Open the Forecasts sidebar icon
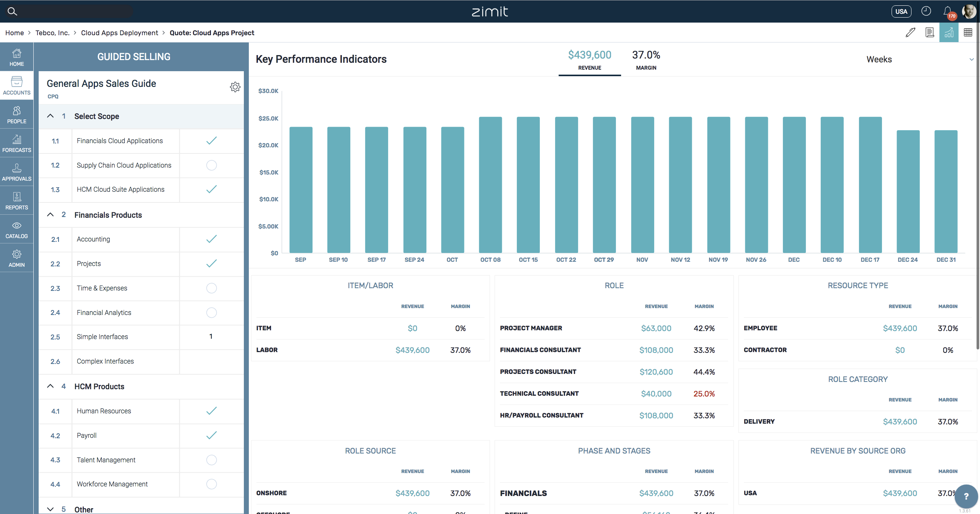Image resolution: width=980 pixels, height=514 pixels. [16, 143]
